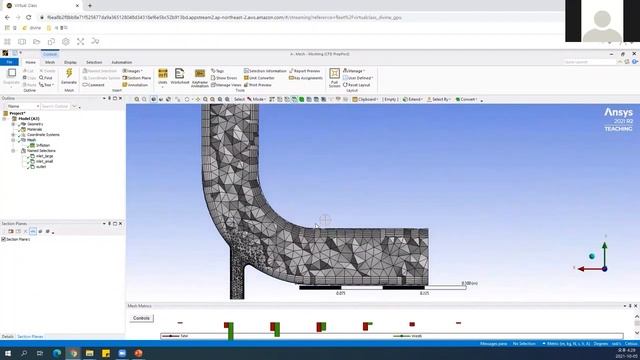Screen dimensions: 640x360
Task: Switch to the Mesh ribbon tab
Action: pos(50,62)
